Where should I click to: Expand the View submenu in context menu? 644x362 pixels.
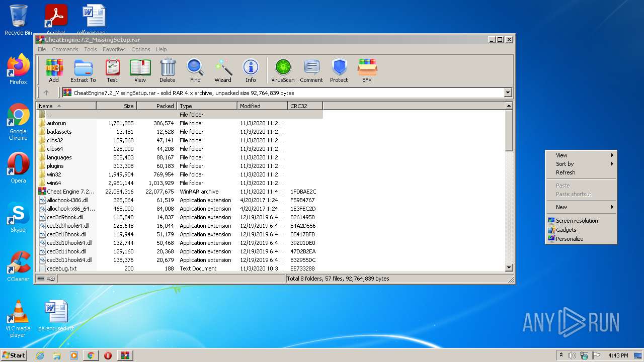click(x=581, y=155)
